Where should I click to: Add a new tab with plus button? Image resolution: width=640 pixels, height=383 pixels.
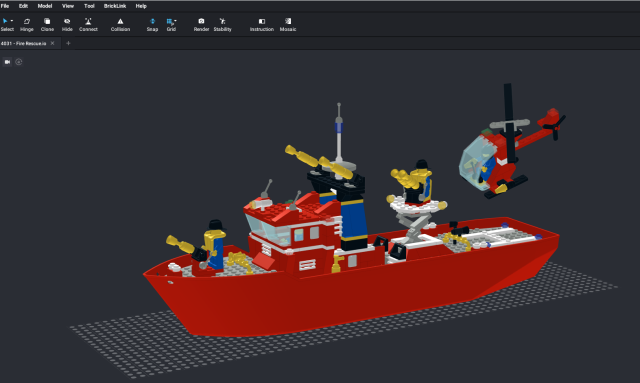[68, 43]
